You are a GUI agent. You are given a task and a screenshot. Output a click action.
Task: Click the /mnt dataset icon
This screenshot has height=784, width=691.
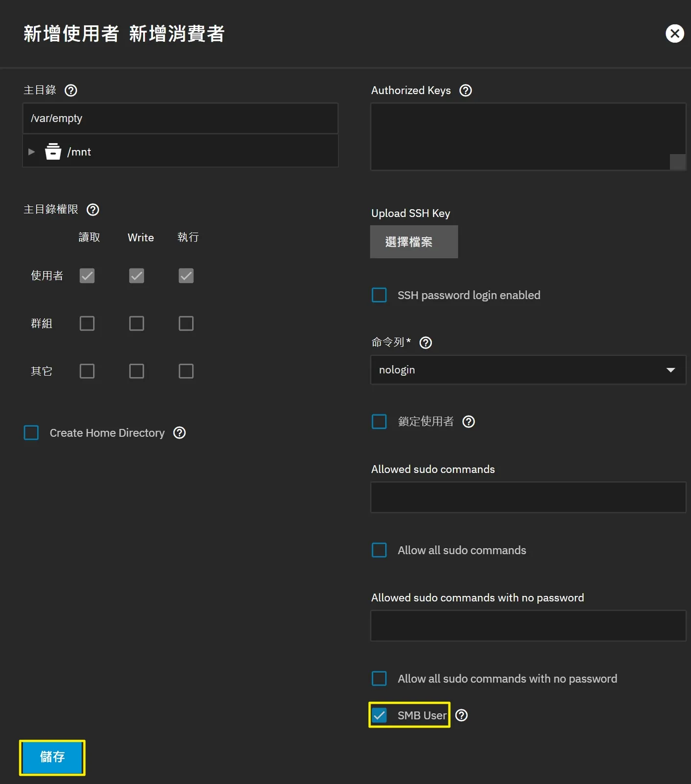pos(53,151)
